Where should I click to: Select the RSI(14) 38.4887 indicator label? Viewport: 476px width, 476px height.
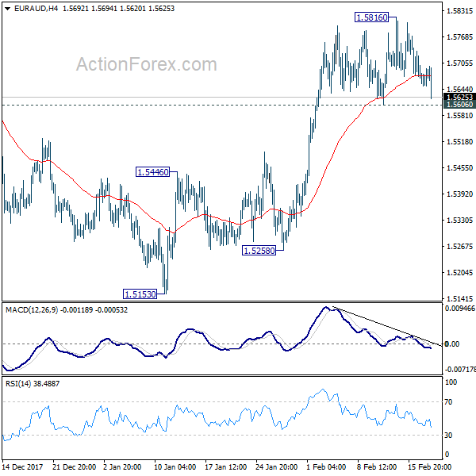click(x=33, y=384)
